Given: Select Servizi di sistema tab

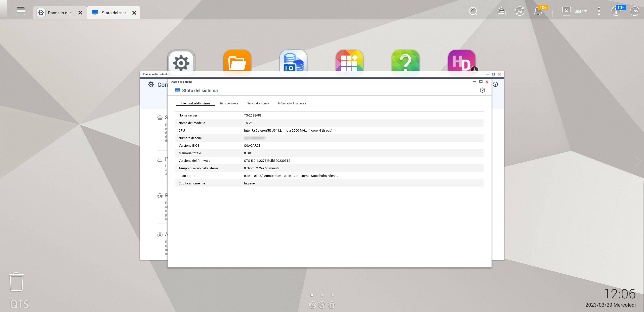Looking at the screenshot, I should click(x=258, y=103).
